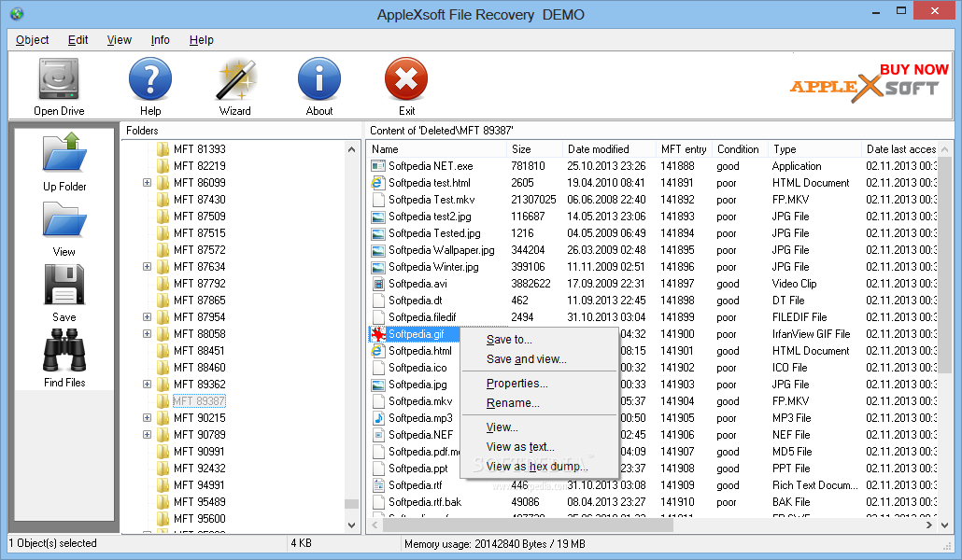Click the MFT 95600 folder icon
This screenshot has width=962, height=560.
coord(163,519)
